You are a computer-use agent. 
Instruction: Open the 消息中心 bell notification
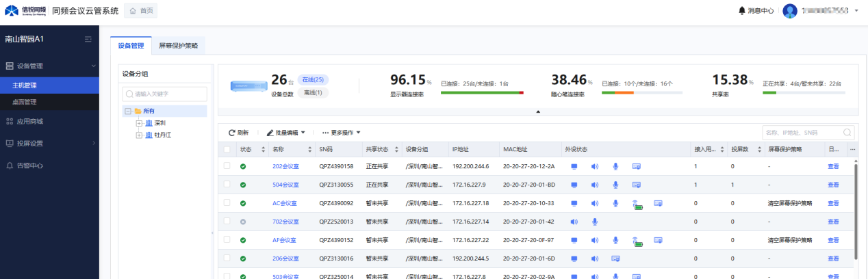pyautogui.click(x=742, y=11)
